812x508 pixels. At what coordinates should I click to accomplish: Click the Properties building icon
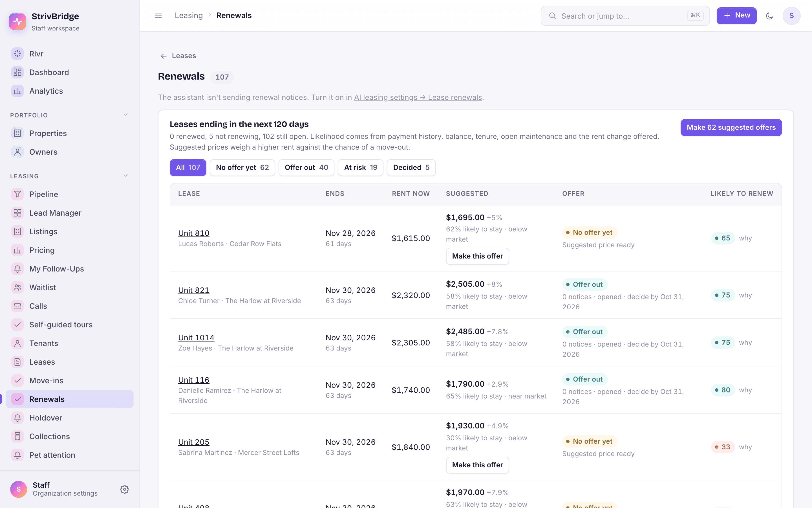coord(17,133)
